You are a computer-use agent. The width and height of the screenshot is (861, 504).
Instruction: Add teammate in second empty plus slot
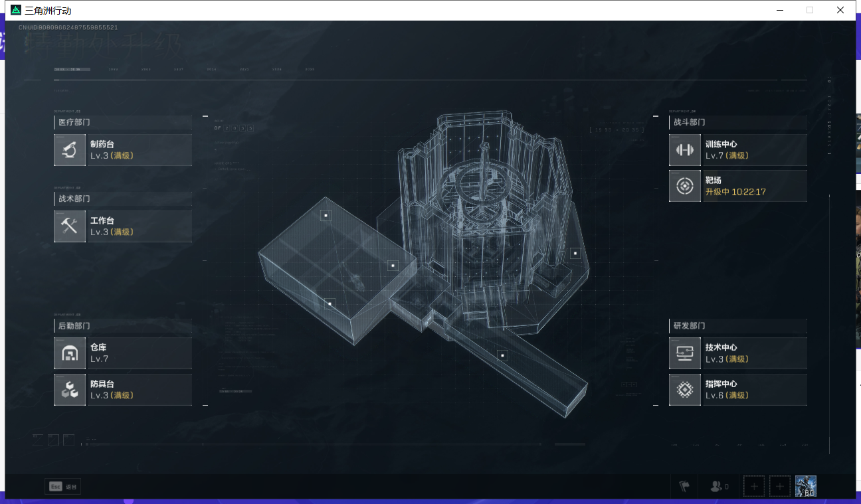[780, 487]
